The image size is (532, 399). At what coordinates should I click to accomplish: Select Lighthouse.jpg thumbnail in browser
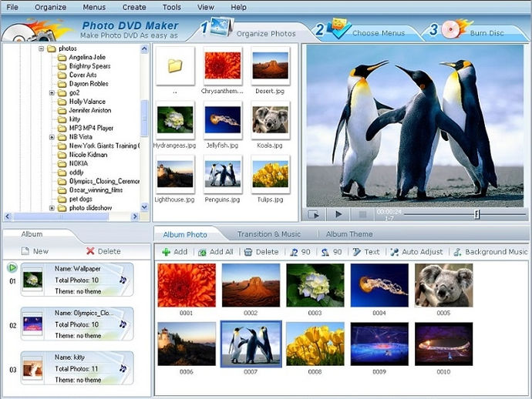click(175, 174)
